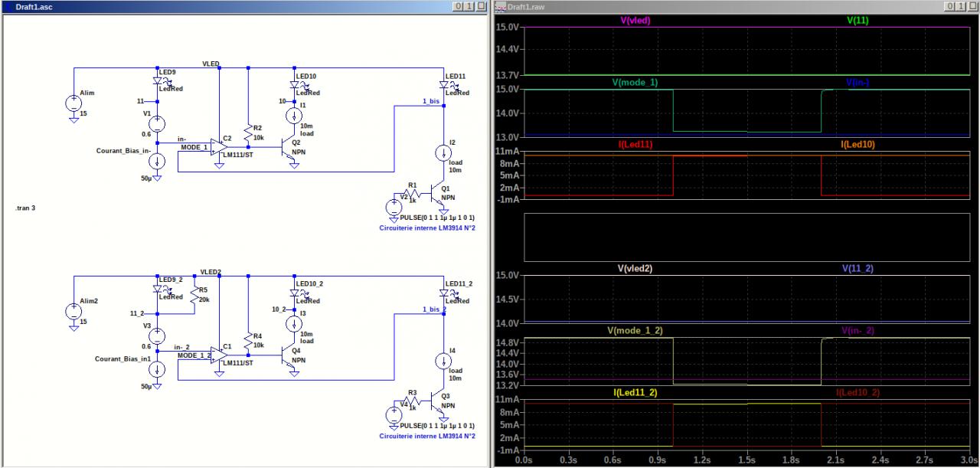
Task: Select the I(Led11_2) trace label
Action: click(x=635, y=392)
